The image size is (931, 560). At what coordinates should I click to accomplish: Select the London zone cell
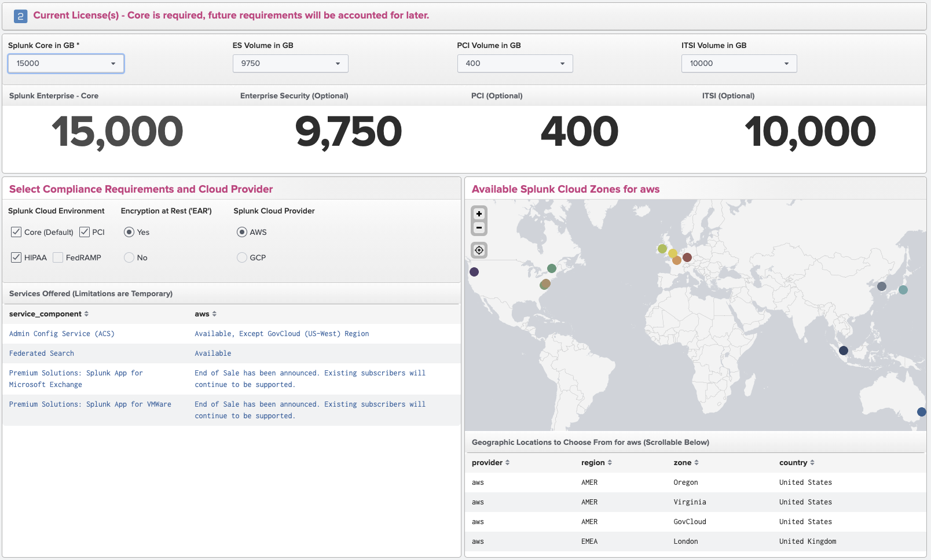[686, 541]
